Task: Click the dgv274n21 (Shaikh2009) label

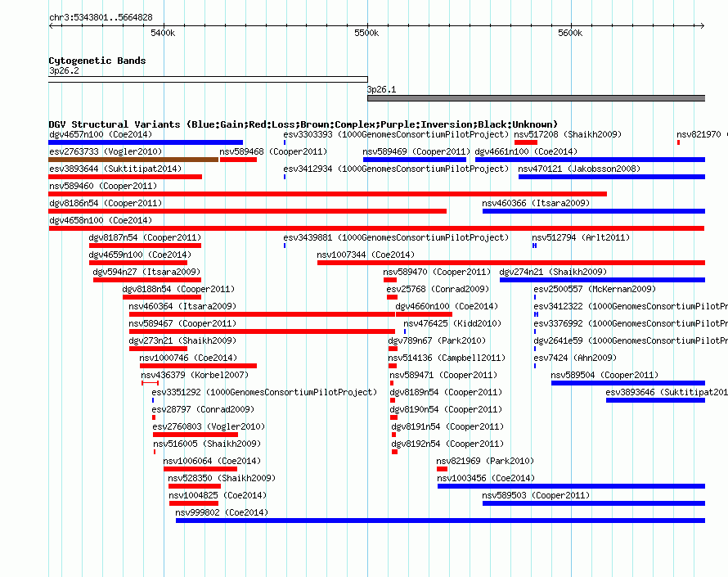Action: pos(553,273)
